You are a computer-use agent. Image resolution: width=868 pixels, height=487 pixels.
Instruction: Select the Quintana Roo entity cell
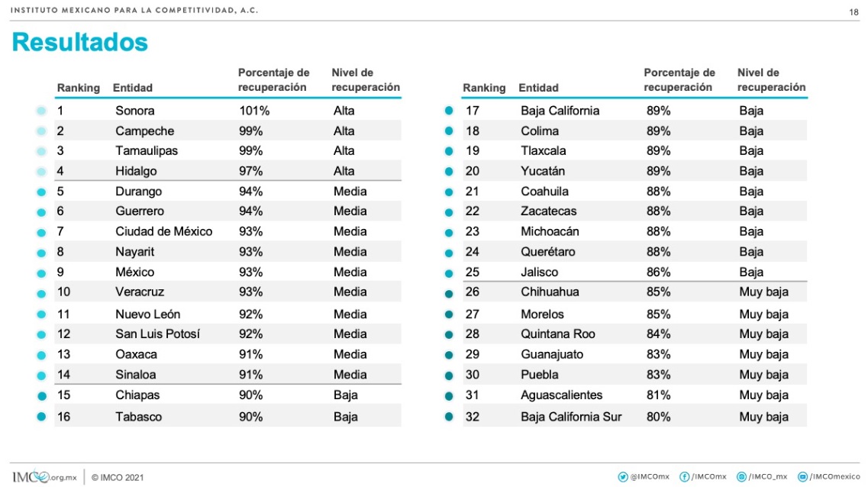557,334
